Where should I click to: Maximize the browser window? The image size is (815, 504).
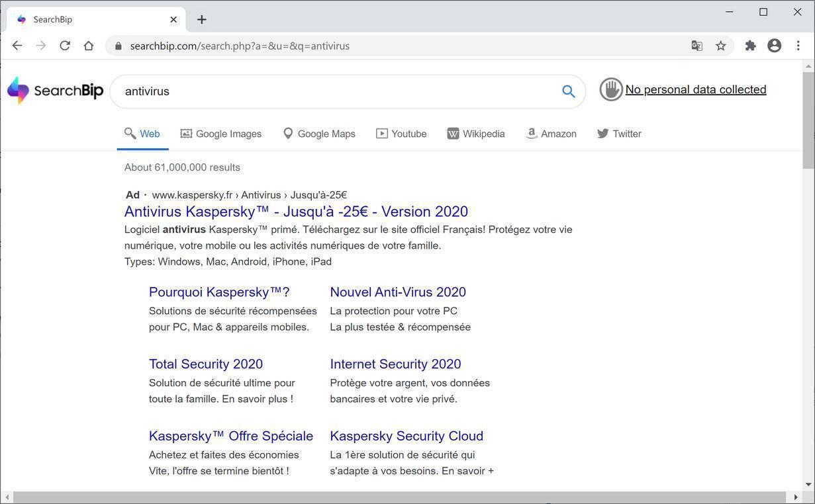[x=763, y=12]
